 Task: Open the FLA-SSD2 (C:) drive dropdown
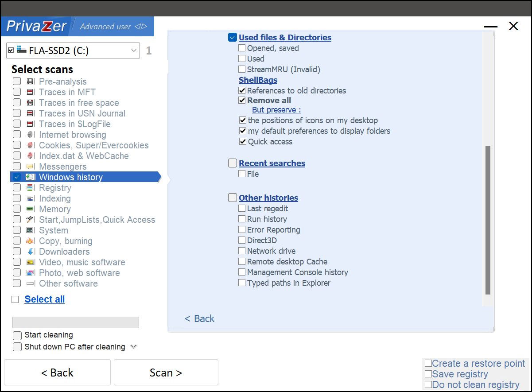134,50
